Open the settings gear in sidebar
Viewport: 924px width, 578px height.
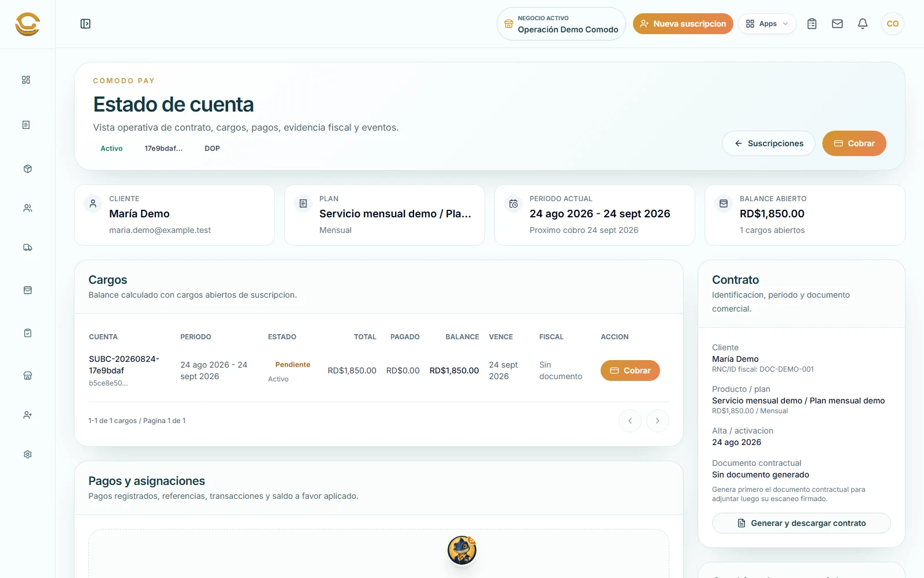click(27, 454)
